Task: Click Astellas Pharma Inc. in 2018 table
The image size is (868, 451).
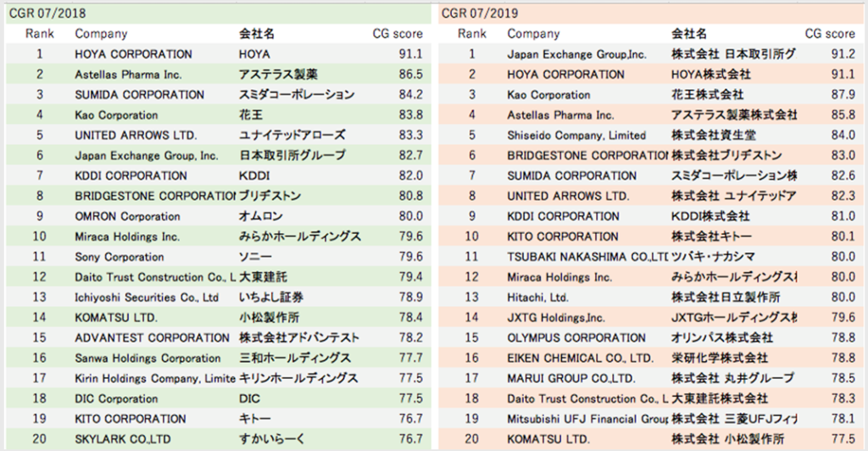Action: (129, 75)
